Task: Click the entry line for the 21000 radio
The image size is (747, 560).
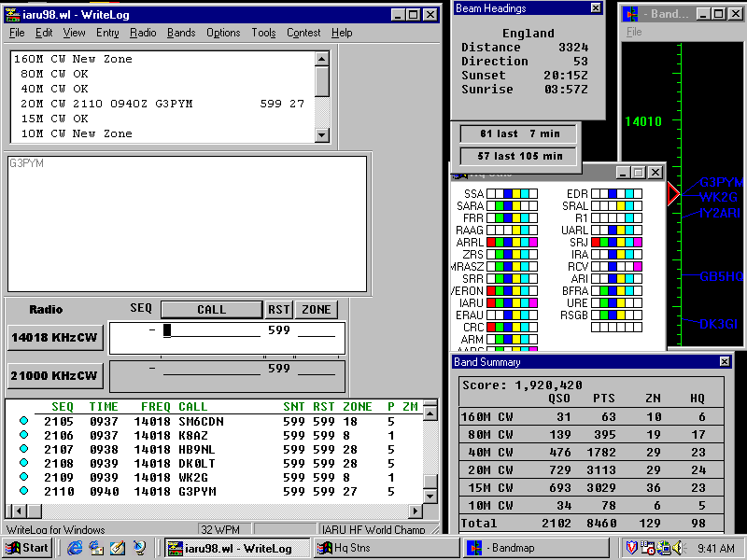Action: click(227, 376)
